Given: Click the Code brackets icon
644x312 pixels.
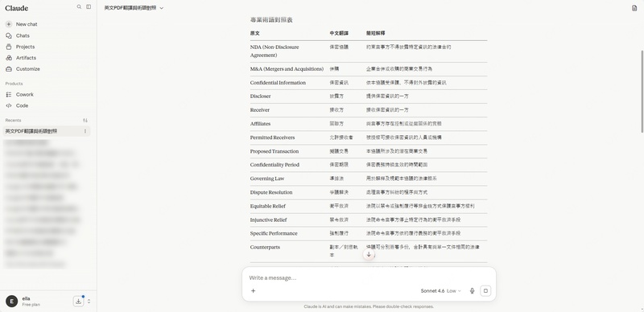Looking at the screenshot, I should pyautogui.click(x=9, y=105).
